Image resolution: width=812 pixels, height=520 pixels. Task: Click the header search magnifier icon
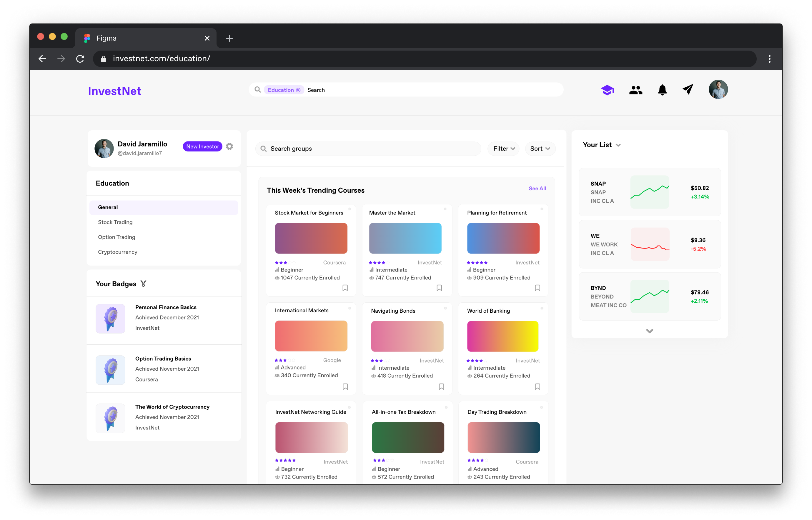click(257, 89)
